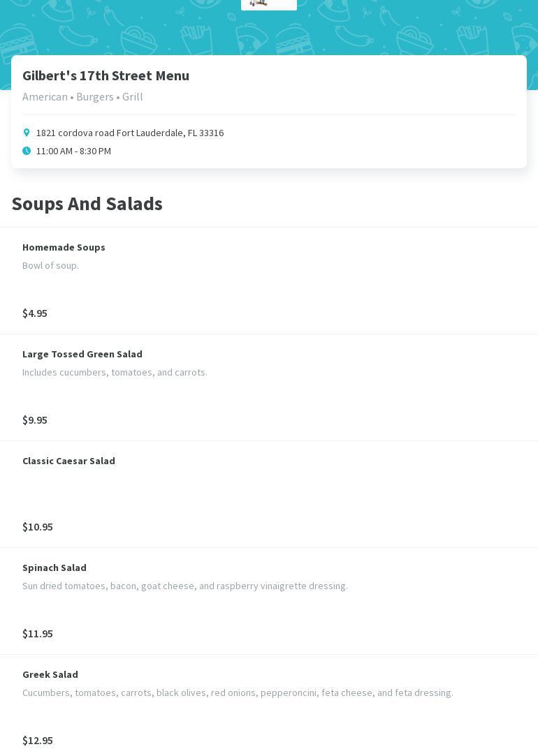Image resolution: width=538 pixels, height=756 pixels.
Task: Click the Soups And Salads heading
Action: [x=87, y=203]
